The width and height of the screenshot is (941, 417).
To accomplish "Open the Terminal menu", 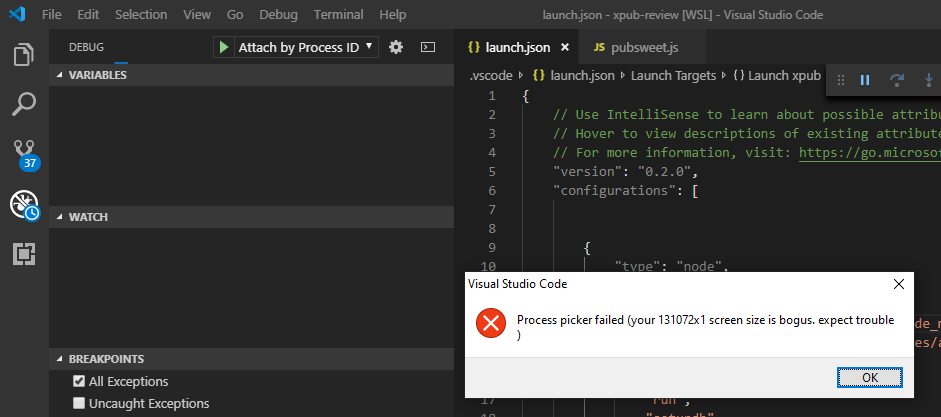I will tap(338, 15).
